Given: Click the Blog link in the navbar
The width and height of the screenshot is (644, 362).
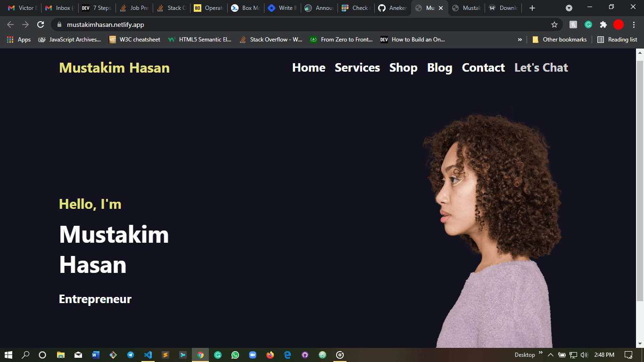Looking at the screenshot, I should tap(439, 68).
